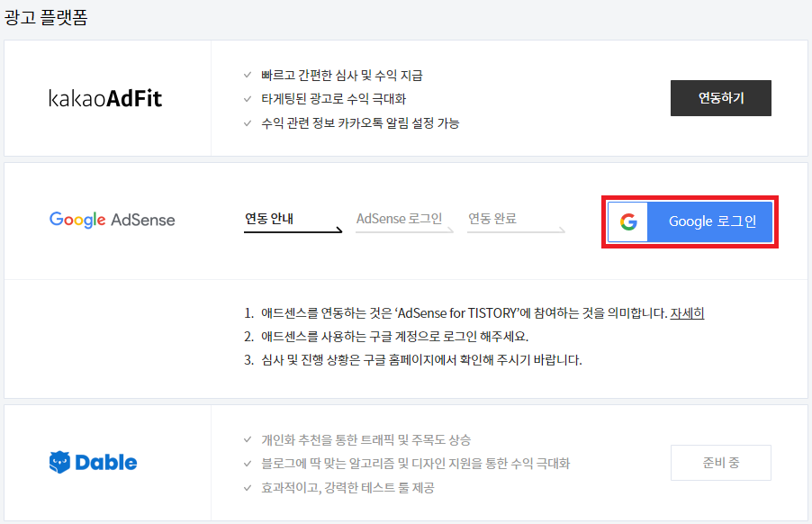
Task: Select the 연동 안내 step tab
Action: 293,221
